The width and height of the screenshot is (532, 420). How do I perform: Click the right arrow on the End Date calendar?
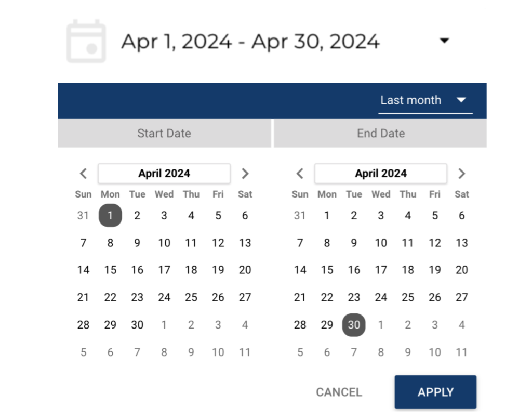tap(461, 173)
